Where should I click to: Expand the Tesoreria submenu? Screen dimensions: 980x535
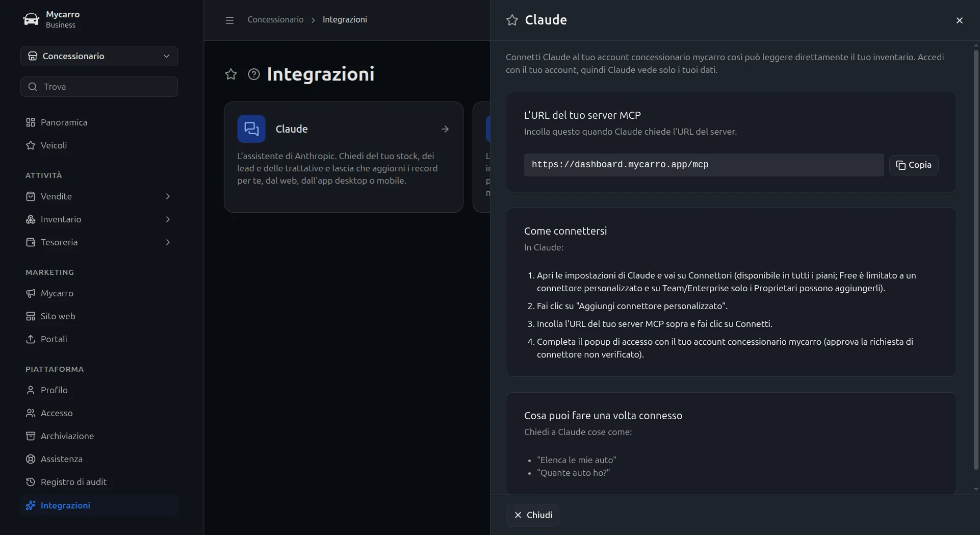pos(168,242)
